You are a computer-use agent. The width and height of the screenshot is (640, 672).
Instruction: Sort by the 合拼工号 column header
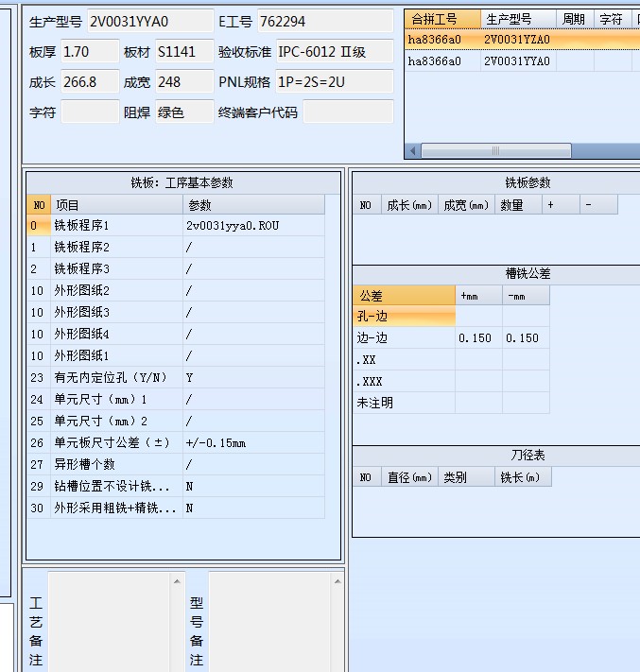[442, 19]
